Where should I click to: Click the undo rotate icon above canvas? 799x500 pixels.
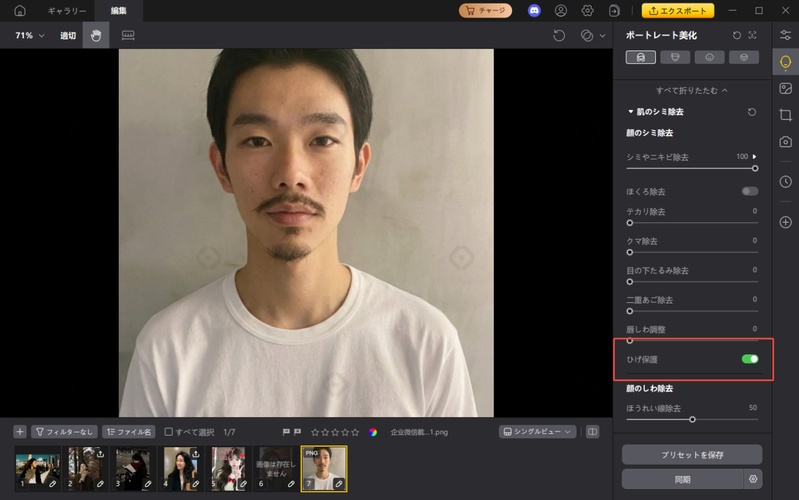(559, 35)
